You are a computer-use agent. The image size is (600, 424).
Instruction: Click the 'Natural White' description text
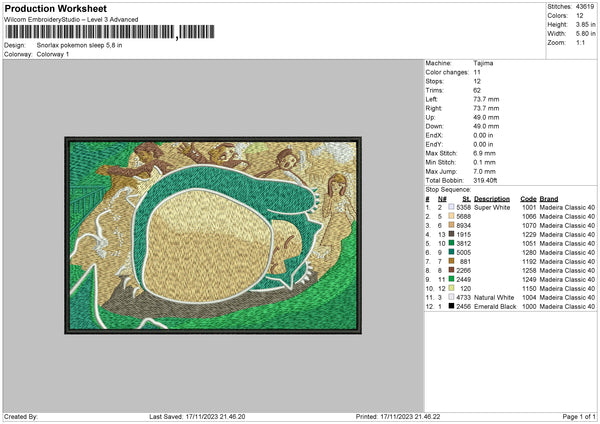(x=494, y=297)
